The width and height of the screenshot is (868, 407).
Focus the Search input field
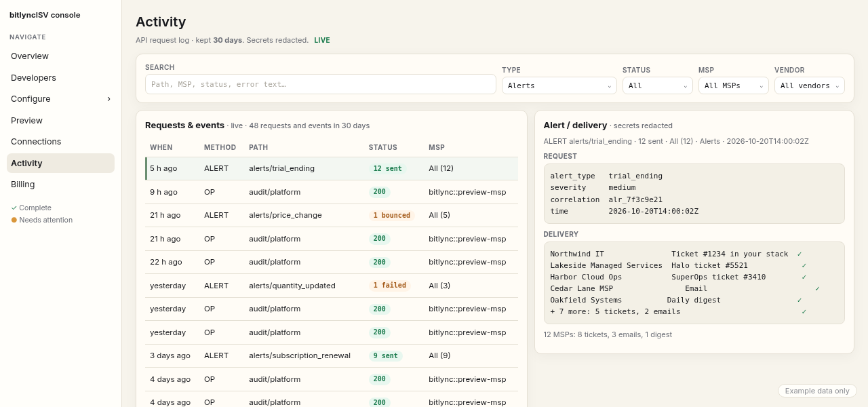tap(321, 84)
